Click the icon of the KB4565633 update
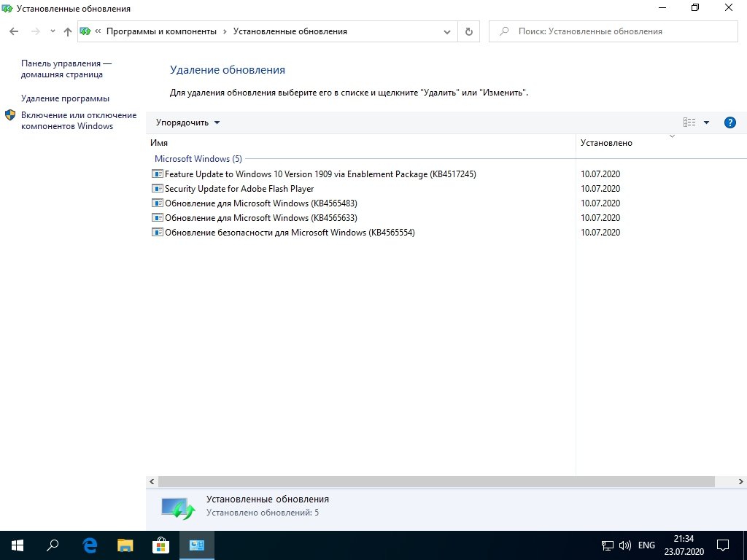Screen dimensions: 747x560 pos(158,217)
